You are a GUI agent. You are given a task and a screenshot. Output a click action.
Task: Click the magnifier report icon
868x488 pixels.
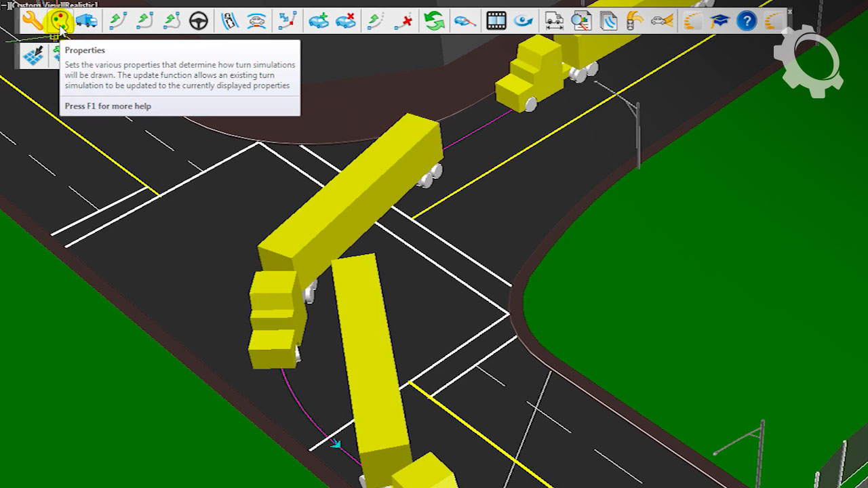coord(581,21)
